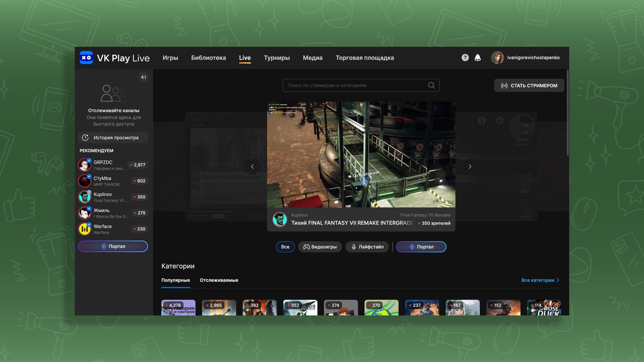This screenshot has width=644, height=362.
Task: Select the Лайфстайл filter chip
Action: point(367,247)
